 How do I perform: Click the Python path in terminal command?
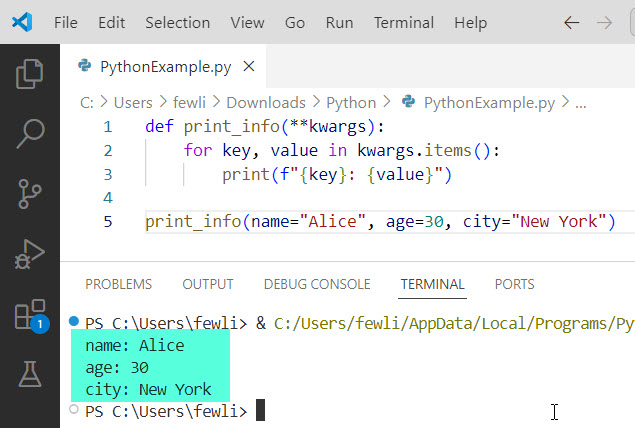[454, 324]
